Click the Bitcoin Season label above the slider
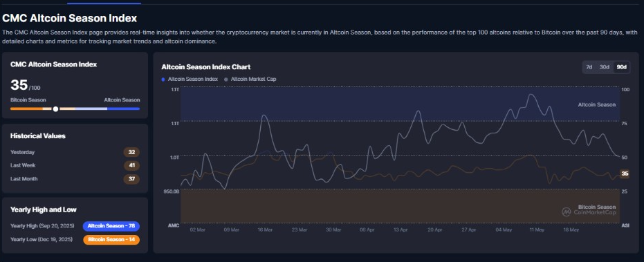 click(x=28, y=100)
